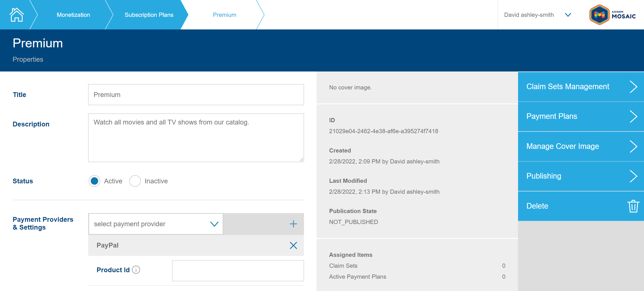
Task: Go to Monetization breadcrumb
Action: point(73,15)
